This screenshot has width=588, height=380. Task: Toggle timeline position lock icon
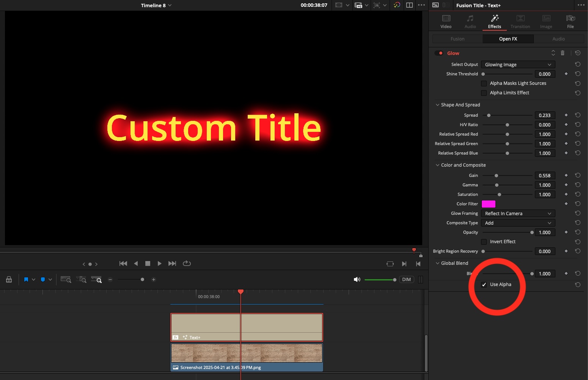(9, 280)
